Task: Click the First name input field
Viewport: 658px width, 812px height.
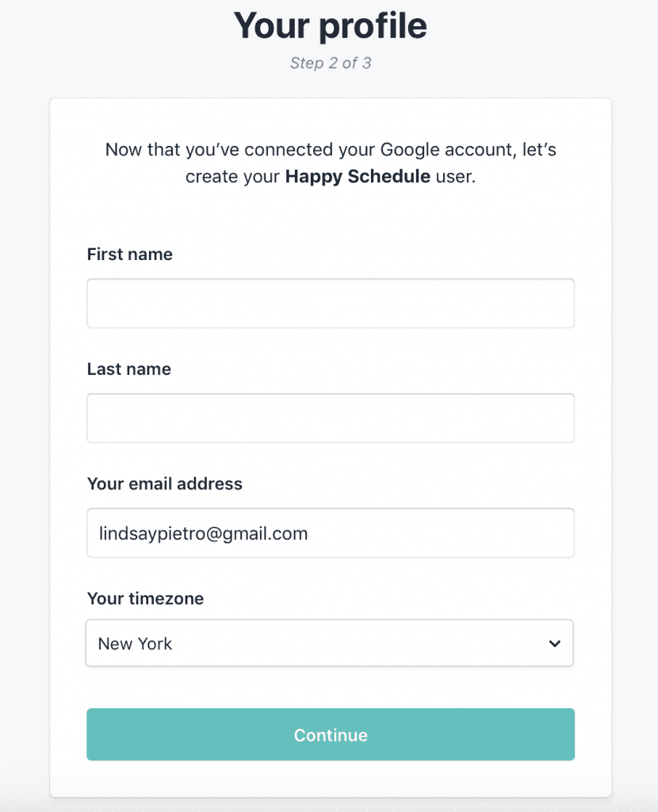Action: [x=330, y=303]
